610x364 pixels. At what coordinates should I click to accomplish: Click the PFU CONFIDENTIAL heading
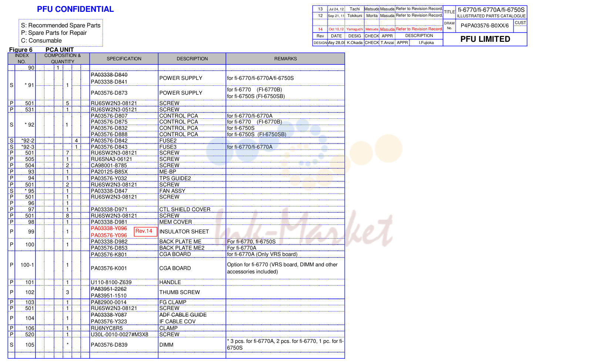pos(76,9)
